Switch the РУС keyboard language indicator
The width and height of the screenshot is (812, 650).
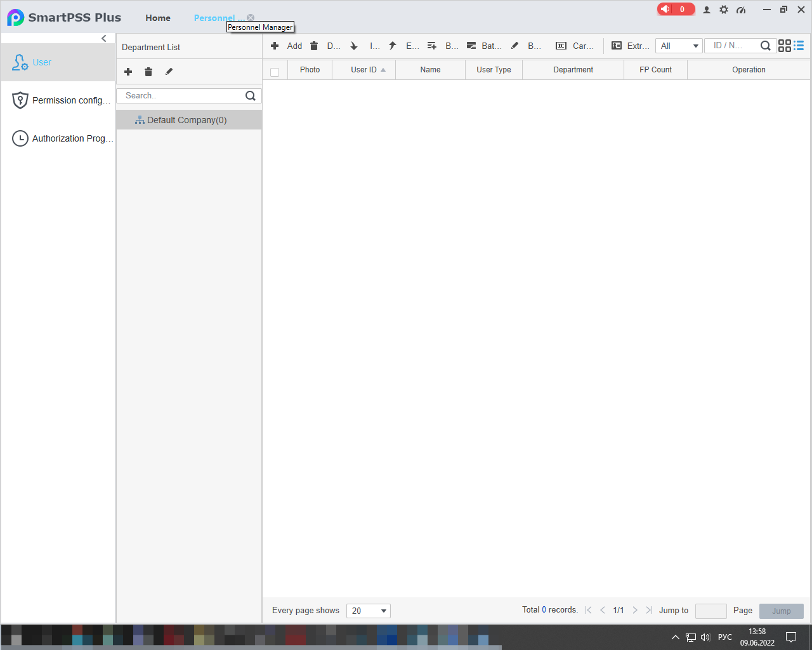coord(725,637)
